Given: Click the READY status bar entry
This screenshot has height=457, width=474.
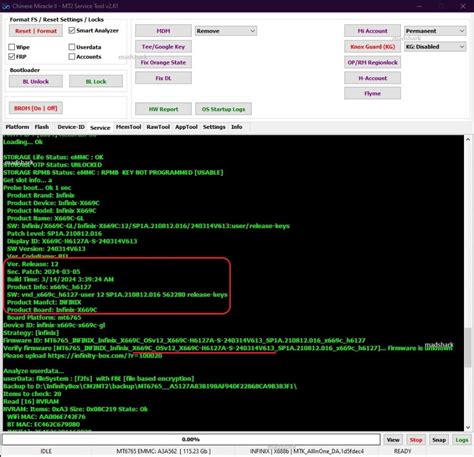Looking at the screenshot, I should (x=403, y=451).
